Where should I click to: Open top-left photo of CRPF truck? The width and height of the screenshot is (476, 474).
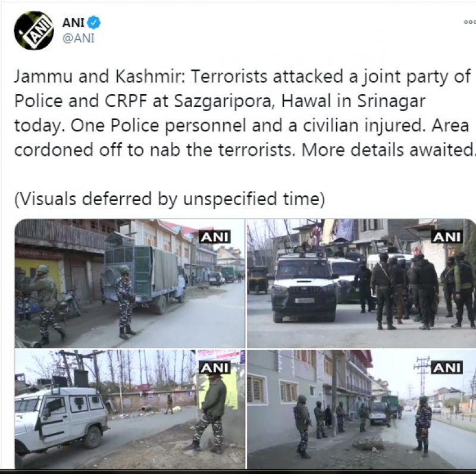[130, 283]
